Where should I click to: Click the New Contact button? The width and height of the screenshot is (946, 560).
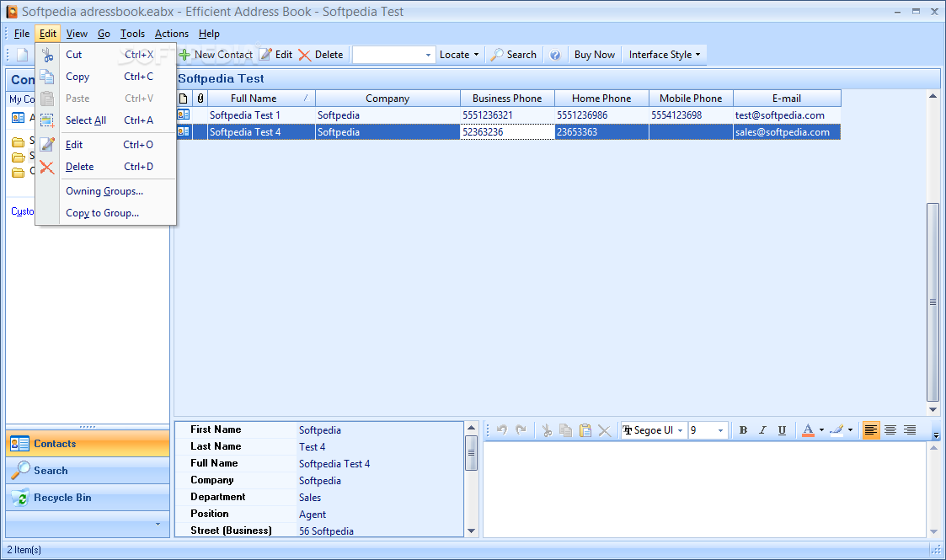[216, 55]
